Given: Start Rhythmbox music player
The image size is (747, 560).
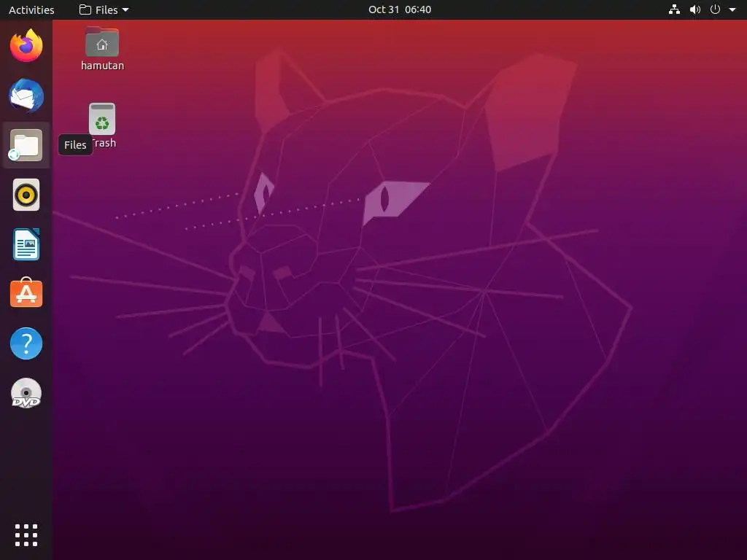Looking at the screenshot, I should pyautogui.click(x=26, y=195).
